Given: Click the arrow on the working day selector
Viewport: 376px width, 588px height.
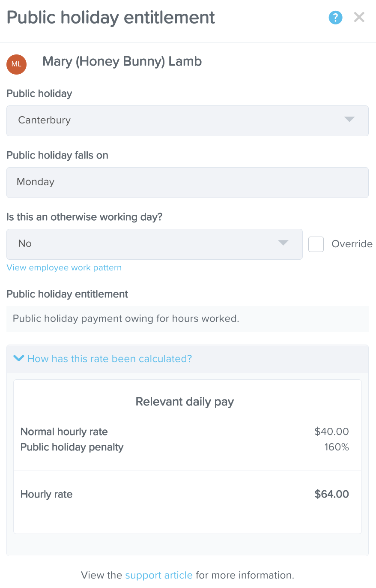Looking at the screenshot, I should click(283, 243).
